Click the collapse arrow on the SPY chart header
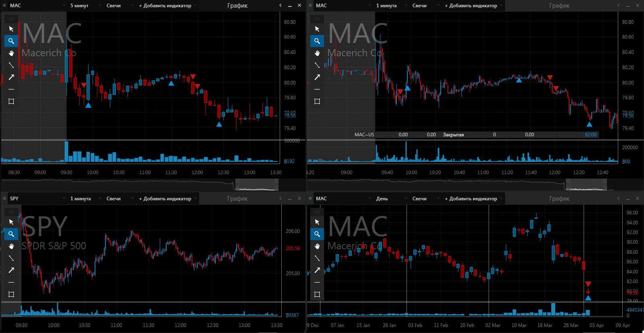Screen dimensions: 644x333 coord(281,199)
